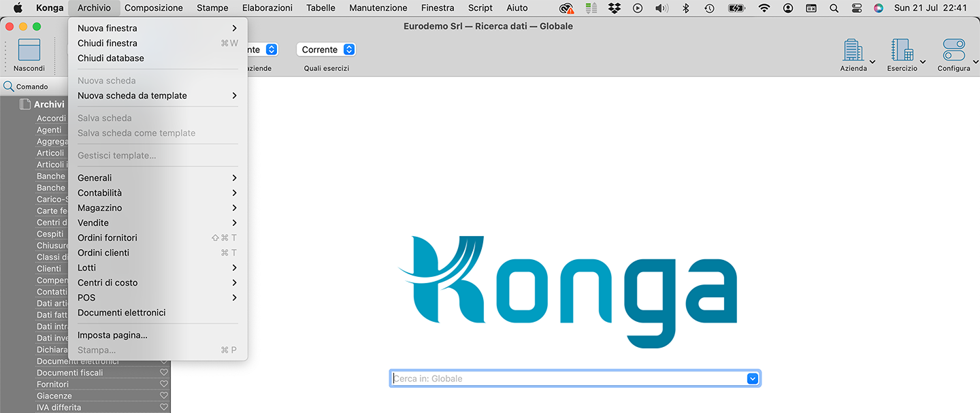Expand the global search field dropdown arrow
The image size is (980, 413).
tap(752, 378)
